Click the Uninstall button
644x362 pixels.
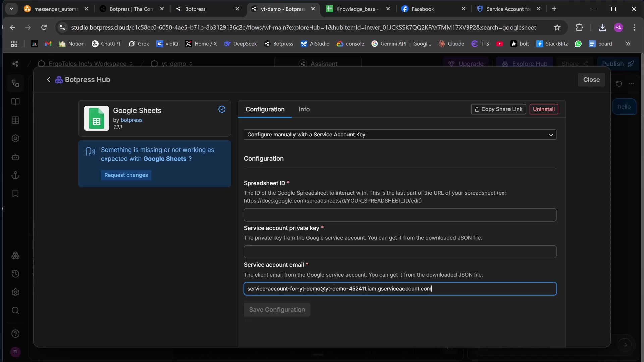pyautogui.click(x=544, y=109)
